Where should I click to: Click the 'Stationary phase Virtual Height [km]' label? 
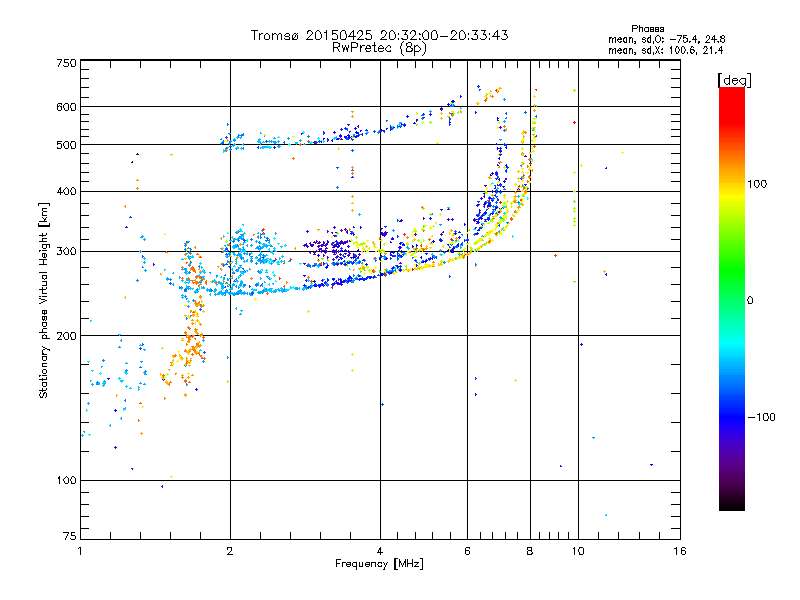(x=43, y=300)
